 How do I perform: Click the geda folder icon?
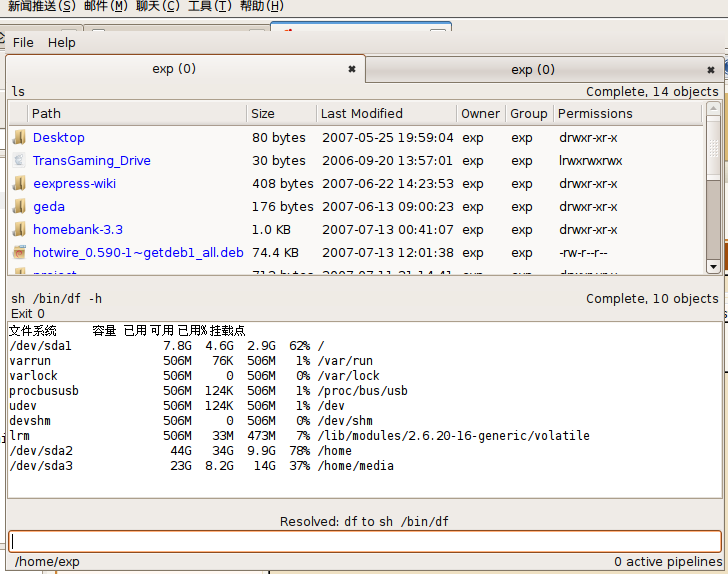coord(19,206)
